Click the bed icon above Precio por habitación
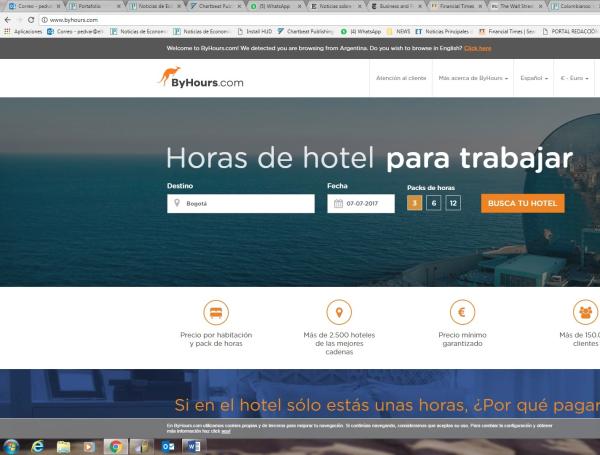This screenshot has width=600, height=455. (216, 312)
